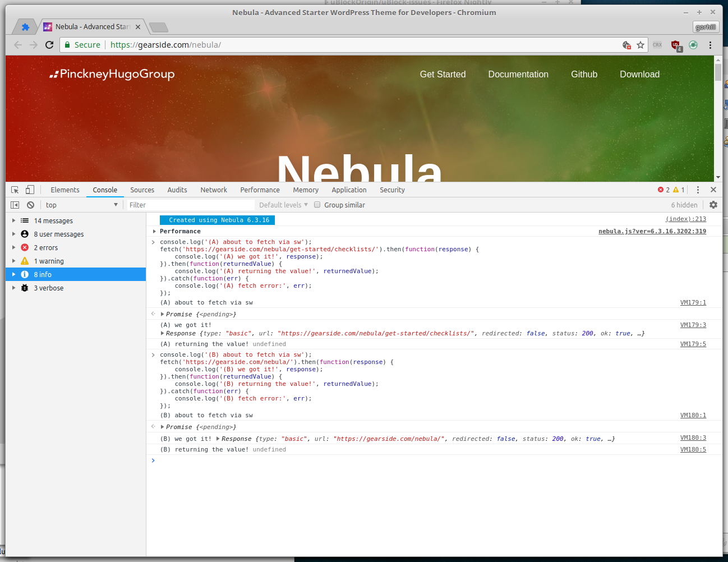Enable Group similar checkbox

tap(317, 205)
